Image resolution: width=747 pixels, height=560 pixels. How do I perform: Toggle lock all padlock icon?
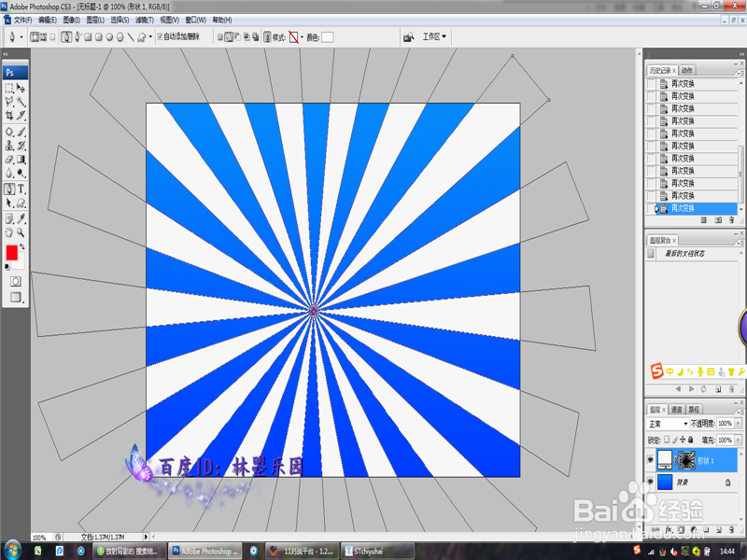click(691, 440)
